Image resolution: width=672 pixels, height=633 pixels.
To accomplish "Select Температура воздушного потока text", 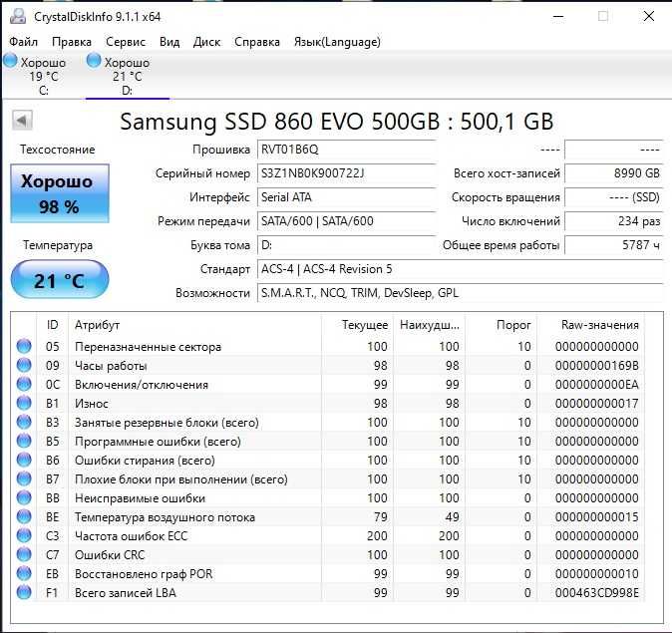I will [x=165, y=517].
